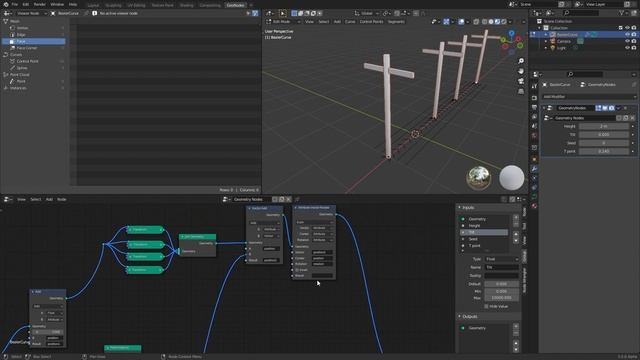Image resolution: width=640 pixels, height=360 pixels.
Task: Select the Control Point domain row
Action: (33, 61)
